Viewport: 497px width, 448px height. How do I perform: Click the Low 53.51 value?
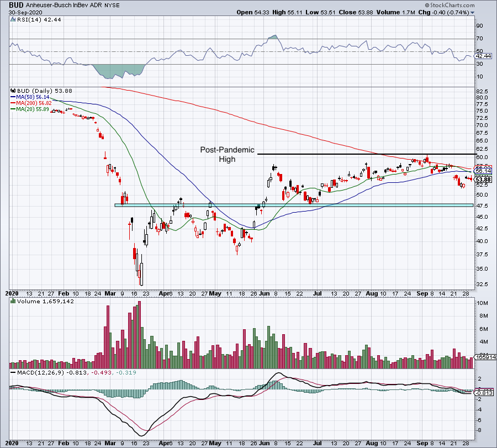pos(320,12)
